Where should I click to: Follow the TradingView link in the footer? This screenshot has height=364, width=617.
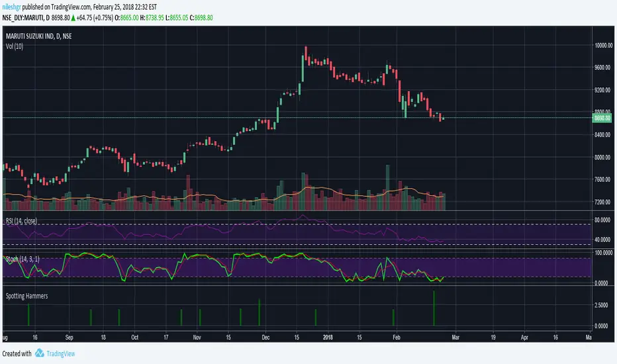pyautogui.click(x=61, y=353)
